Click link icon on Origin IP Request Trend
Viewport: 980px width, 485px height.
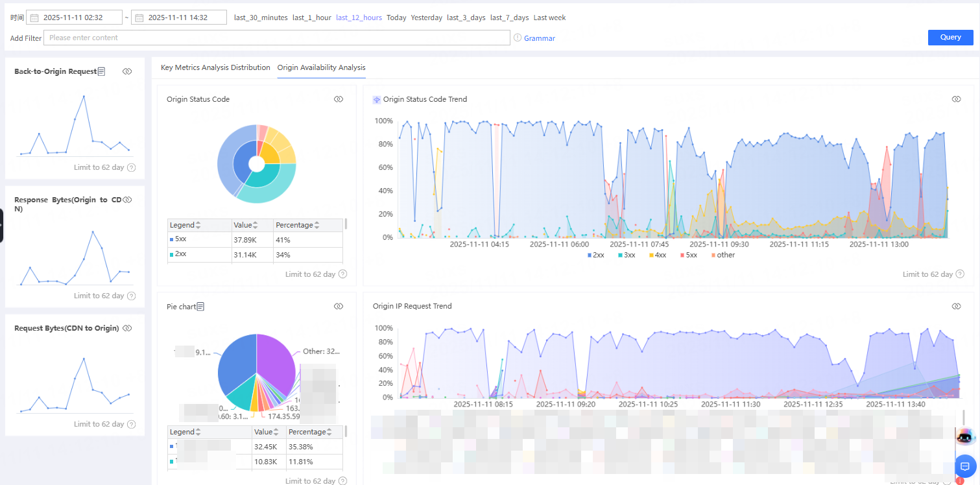point(955,306)
